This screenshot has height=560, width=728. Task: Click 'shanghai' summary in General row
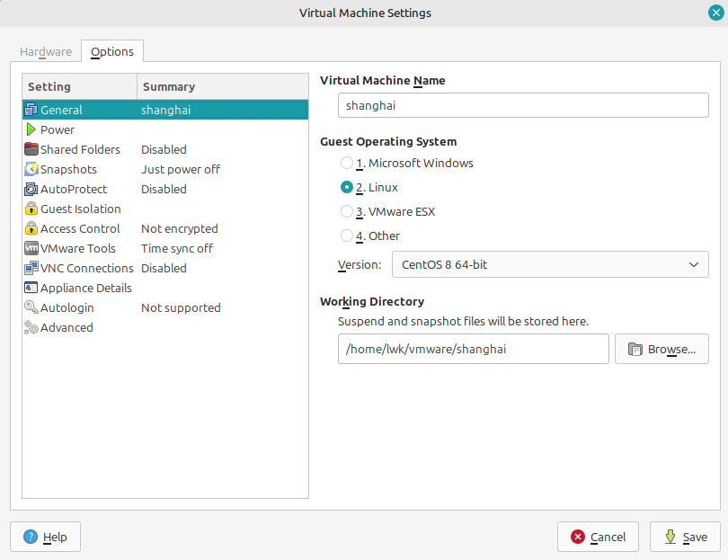click(165, 110)
